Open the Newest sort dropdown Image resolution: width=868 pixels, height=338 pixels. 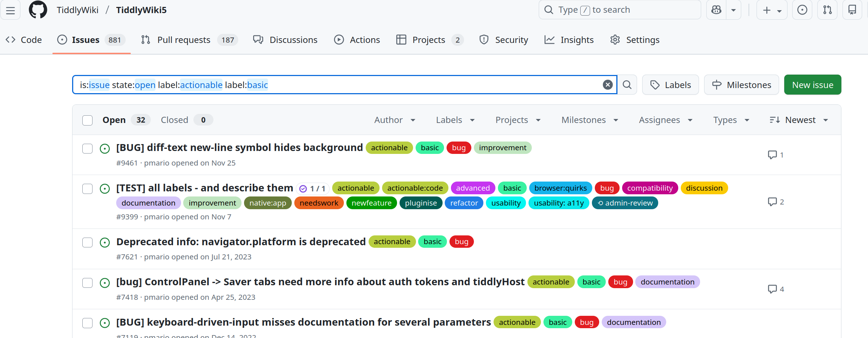click(x=799, y=120)
